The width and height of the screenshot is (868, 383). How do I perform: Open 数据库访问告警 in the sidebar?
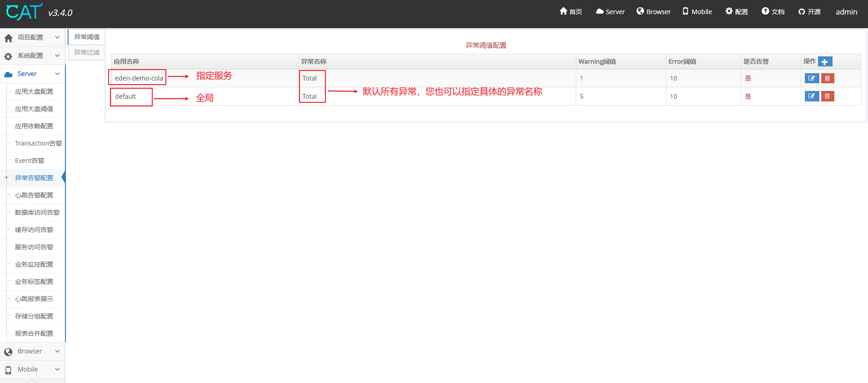coord(37,212)
